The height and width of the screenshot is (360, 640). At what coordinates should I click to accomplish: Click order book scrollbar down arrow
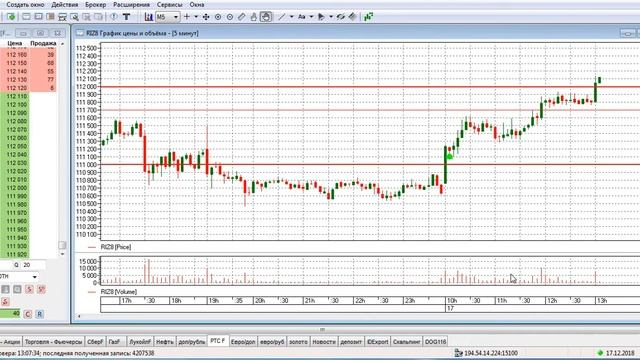point(62,254)
